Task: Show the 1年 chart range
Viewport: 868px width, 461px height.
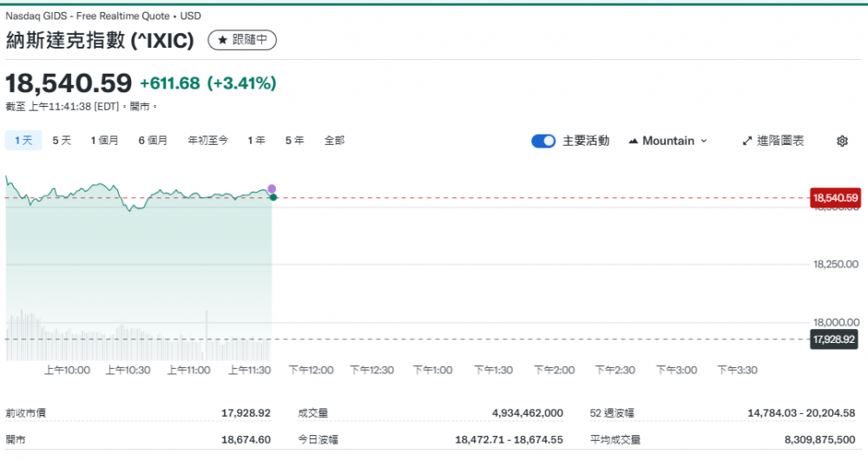Action: [x=256, y=141]
